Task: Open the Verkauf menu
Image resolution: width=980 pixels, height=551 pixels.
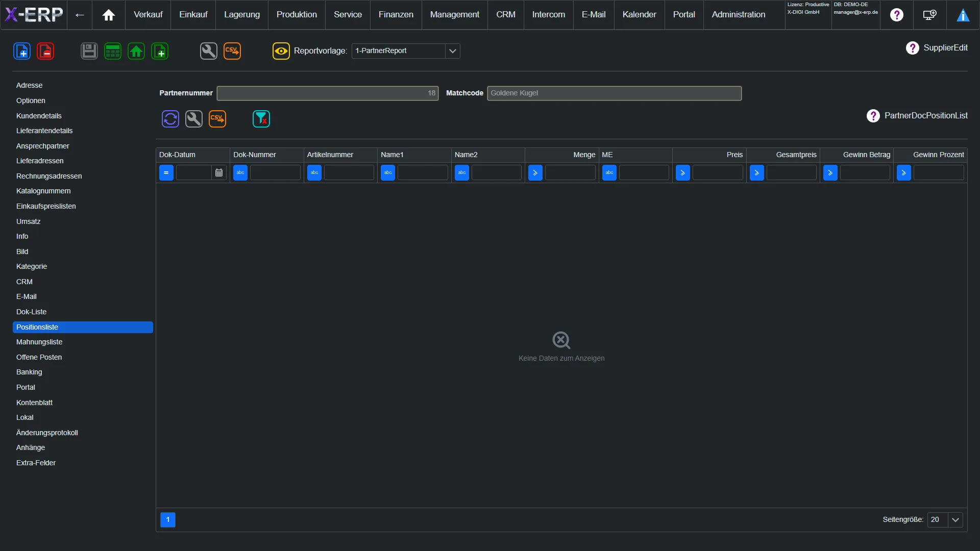Action: [x=148, y=15]
